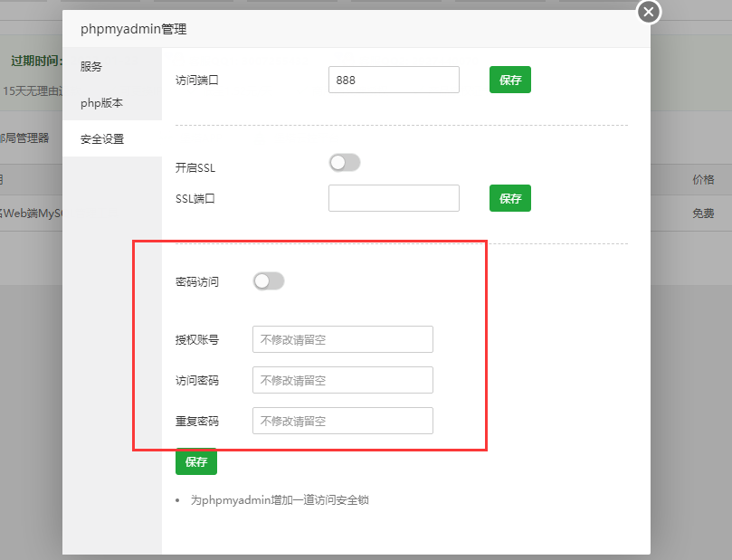Click the 免费 price cell in background
This screenshot has height=560, width=732.
point(703,214)
